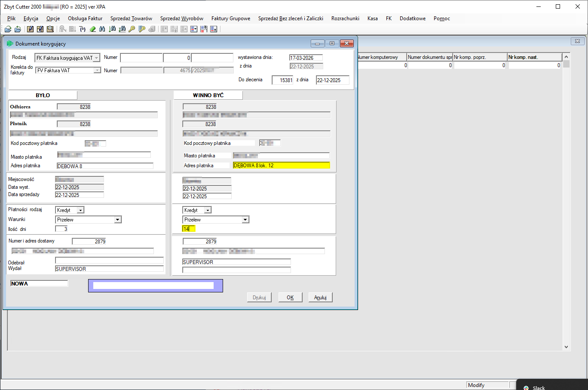This screenshot has height=390, width=588.
Task: Open the Obsługa Faktur menu
Action: pos(85,18)
